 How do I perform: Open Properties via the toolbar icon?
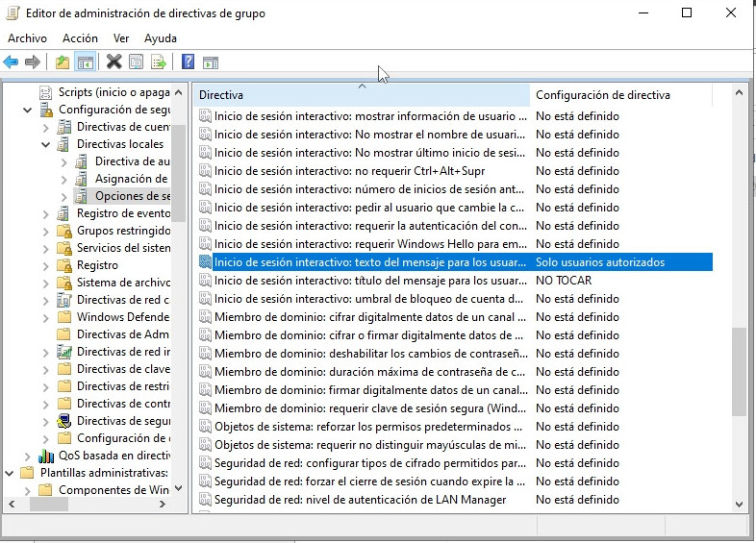(x=136, y=62)
